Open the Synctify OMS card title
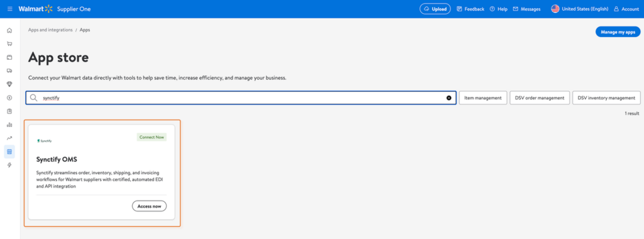 [57, 159]
